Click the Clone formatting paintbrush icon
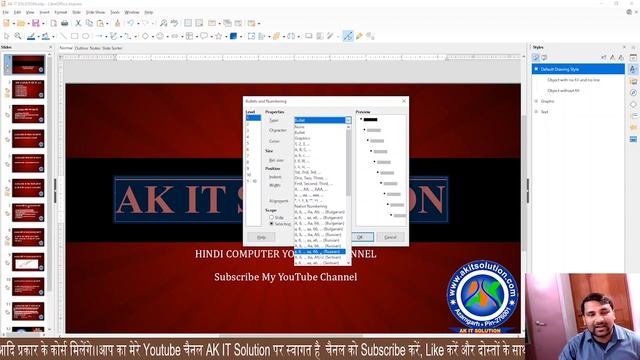This screenshot has width=640, height=360. pos(118,23)
